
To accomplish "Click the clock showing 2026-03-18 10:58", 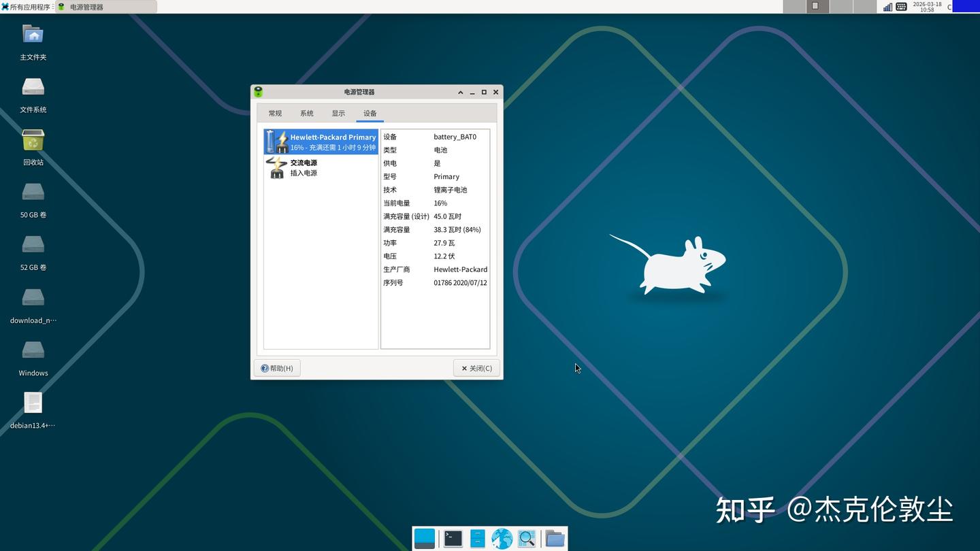I will 927,7.
